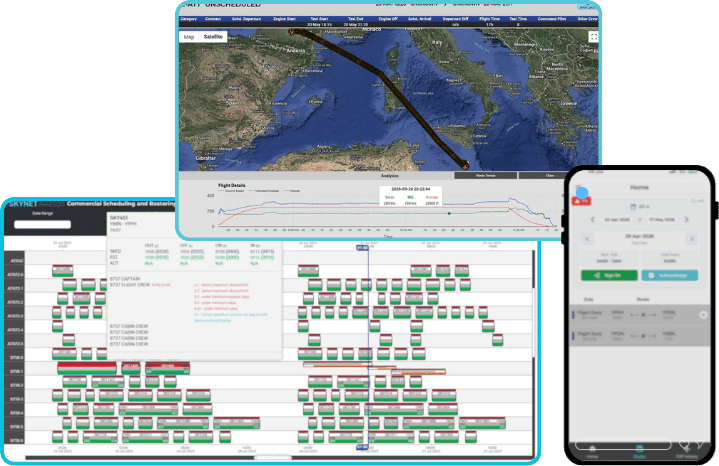This screenshot has width=719, height=466.
Task: Toggle fullscreen view on the map
Action: point(593,37)
